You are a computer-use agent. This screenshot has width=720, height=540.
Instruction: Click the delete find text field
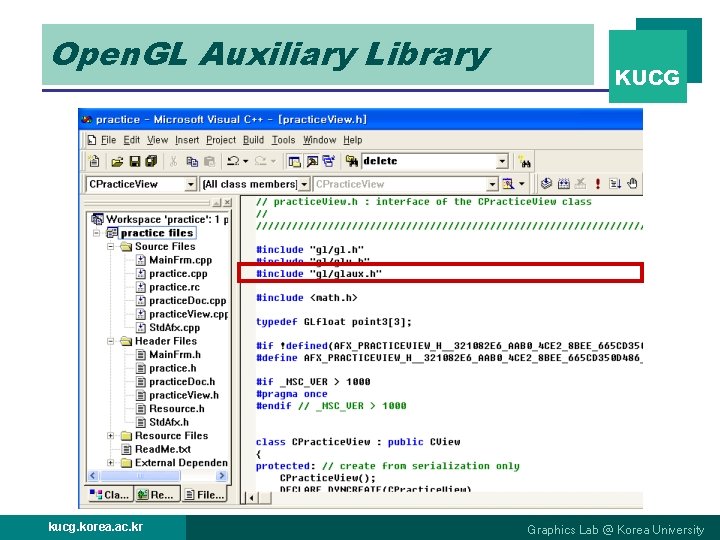[x=429, y=161]
